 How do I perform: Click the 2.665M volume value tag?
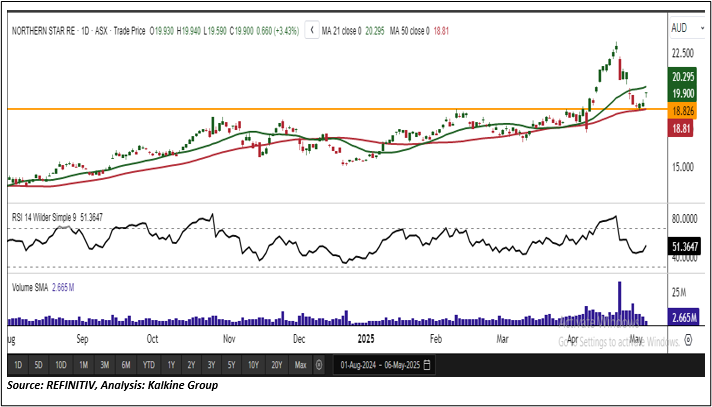[x=686, y=317]
